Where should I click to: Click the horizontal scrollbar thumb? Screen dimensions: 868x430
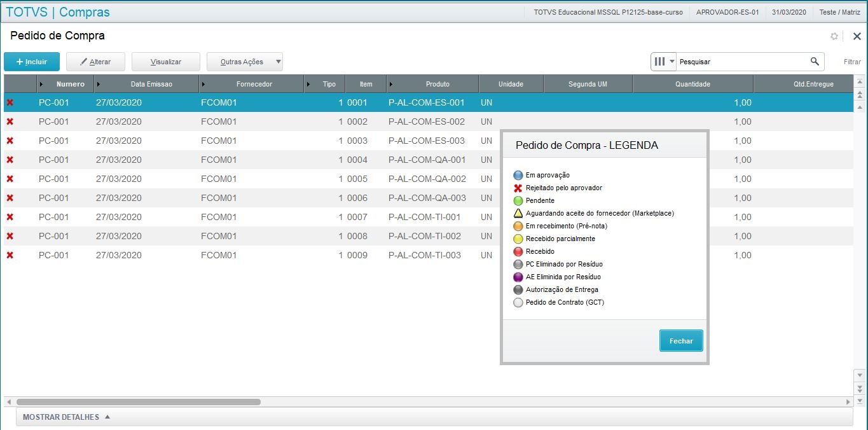pyautogui.click(x=139, y=402)
